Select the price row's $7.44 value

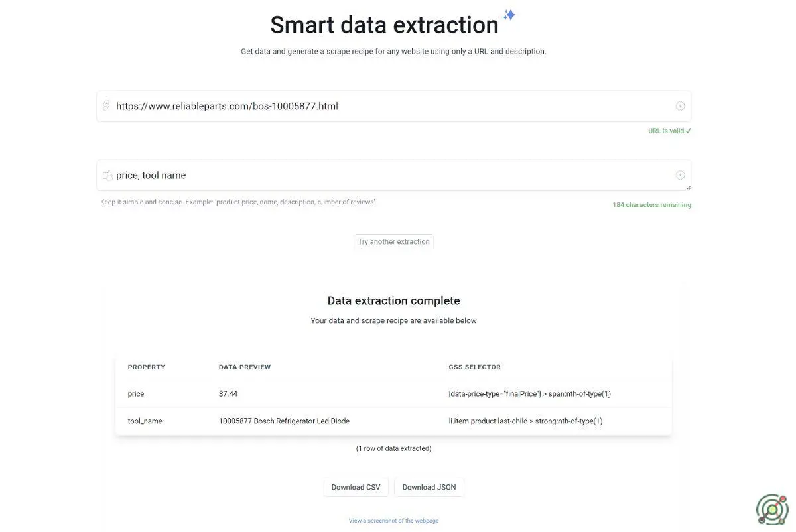pyautogui.click(x=228, y=394)
